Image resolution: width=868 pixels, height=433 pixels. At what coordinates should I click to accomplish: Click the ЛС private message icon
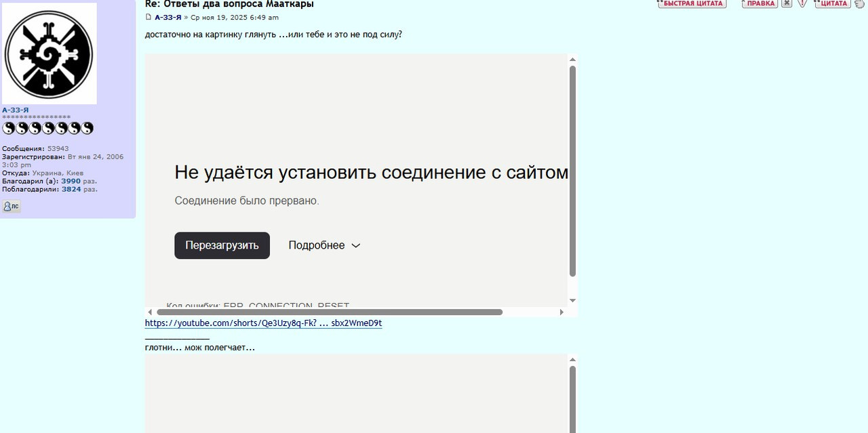point(11,207)
